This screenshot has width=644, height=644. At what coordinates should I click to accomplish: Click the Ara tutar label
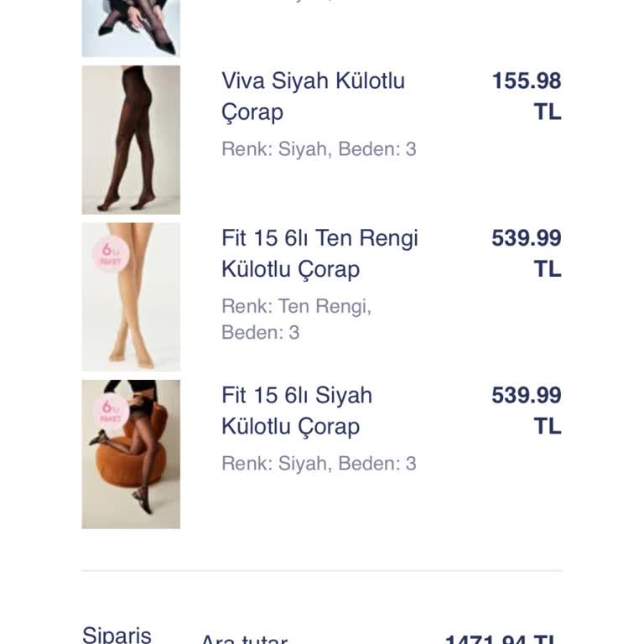tap(243, 639)
